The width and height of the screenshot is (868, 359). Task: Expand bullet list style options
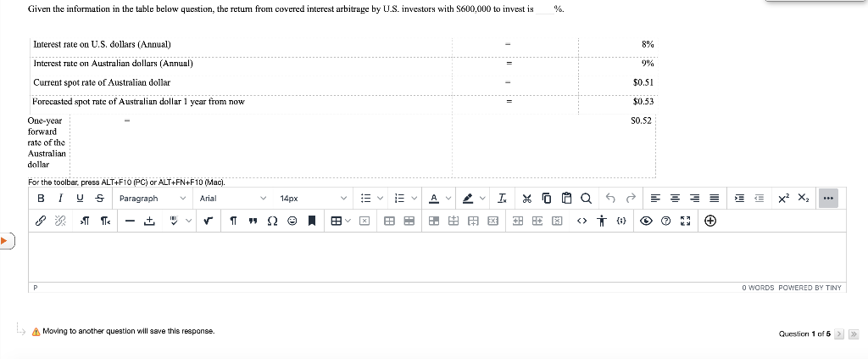tap(380, 199)
